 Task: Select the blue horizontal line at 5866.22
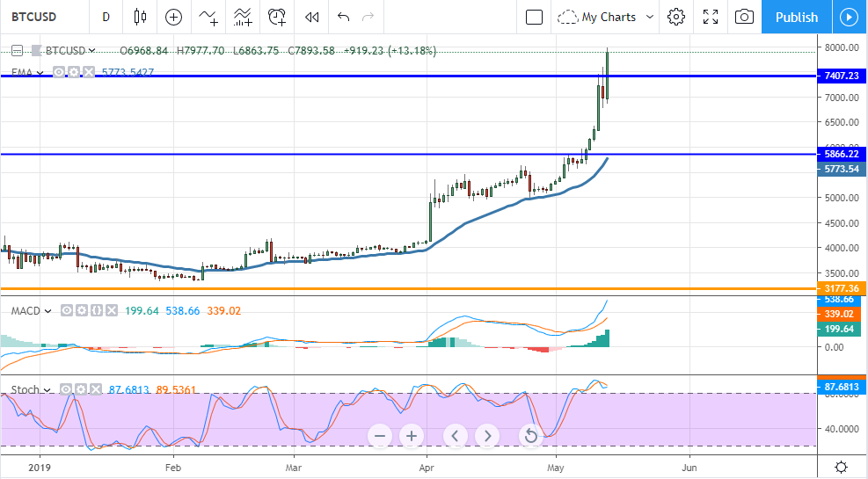[x=408, y=154]
